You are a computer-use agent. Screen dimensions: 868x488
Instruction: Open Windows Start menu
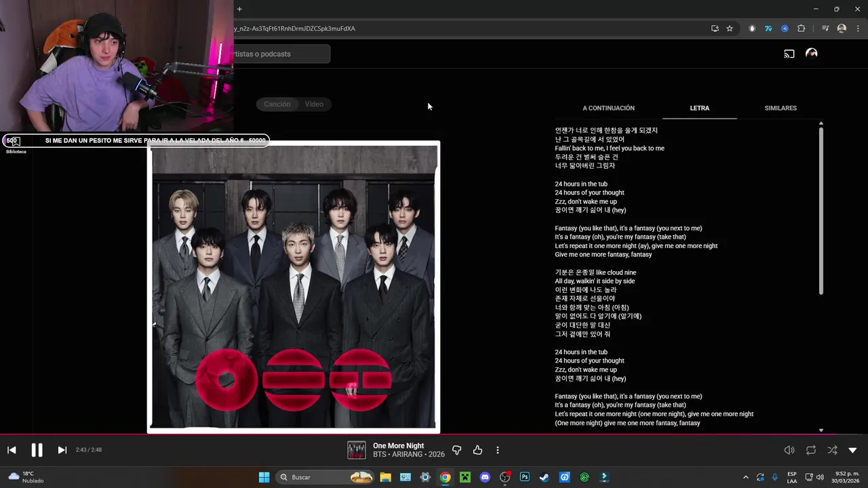click(264, 477)
